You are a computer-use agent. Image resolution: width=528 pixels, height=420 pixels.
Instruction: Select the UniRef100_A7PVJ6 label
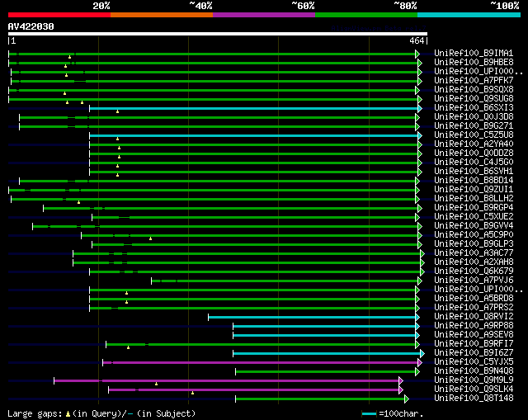474,281
